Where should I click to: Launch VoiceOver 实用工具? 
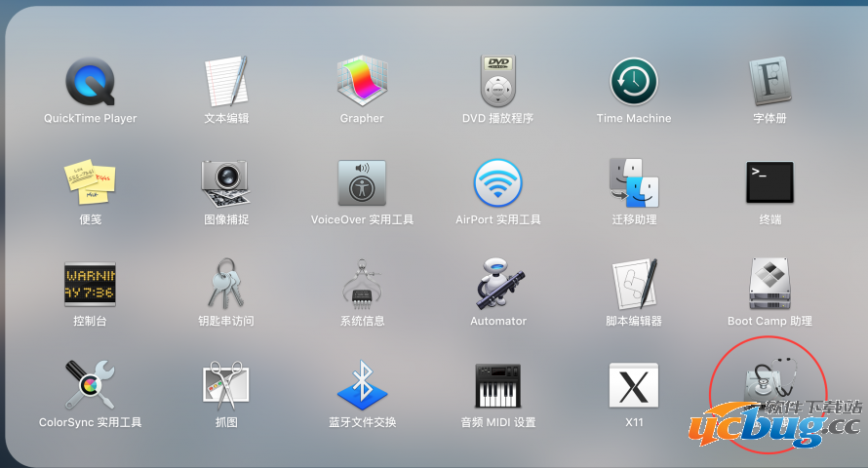[362, 183]
